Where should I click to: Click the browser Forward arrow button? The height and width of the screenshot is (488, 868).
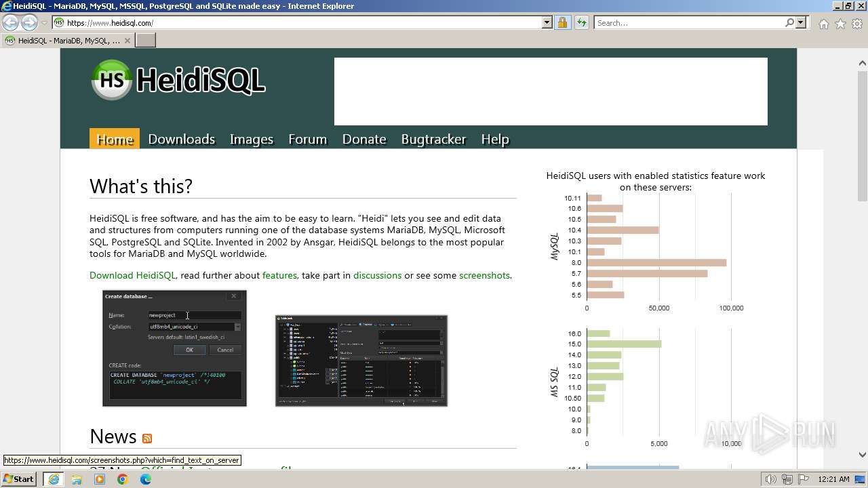[x=29, y=22]
